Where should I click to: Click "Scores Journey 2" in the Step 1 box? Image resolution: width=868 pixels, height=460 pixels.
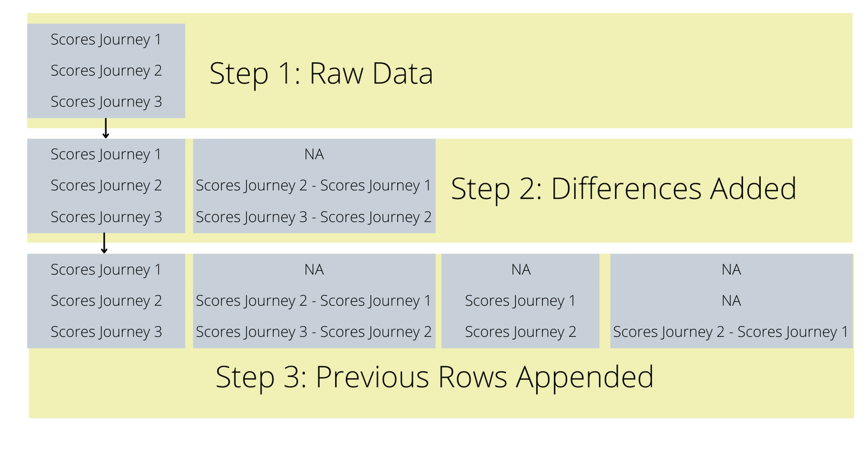pos(106,71)
